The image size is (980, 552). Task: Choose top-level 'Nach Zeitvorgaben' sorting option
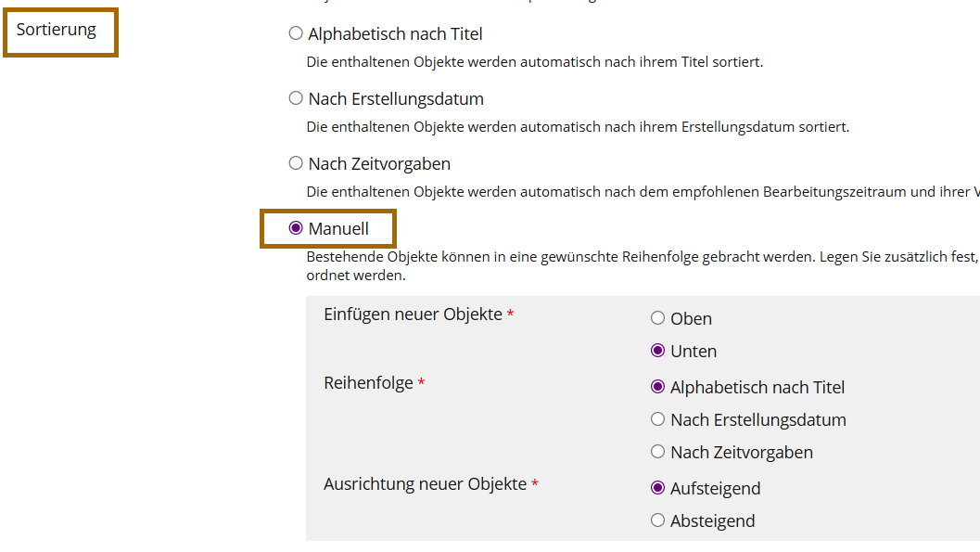[296, 163]
